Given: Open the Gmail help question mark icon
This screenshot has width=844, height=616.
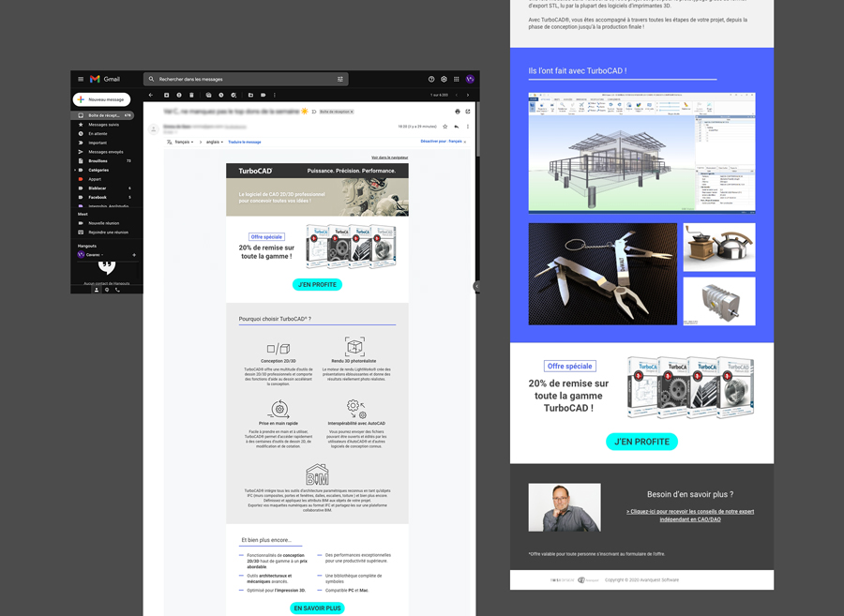Looking at the screenshot, I should 431,79.
